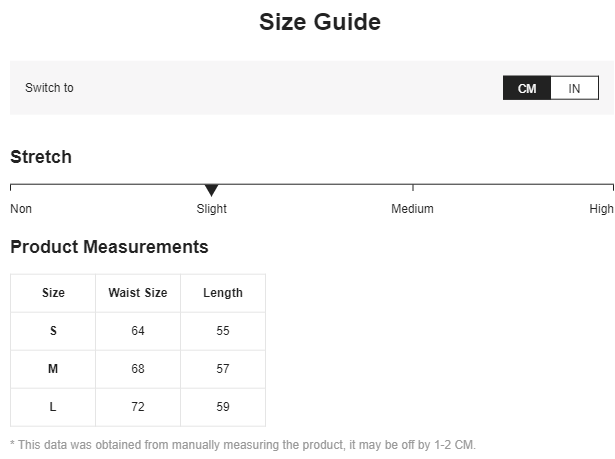Select the M size row label
The image size is (615, 459).
click(x=53, y=369)
